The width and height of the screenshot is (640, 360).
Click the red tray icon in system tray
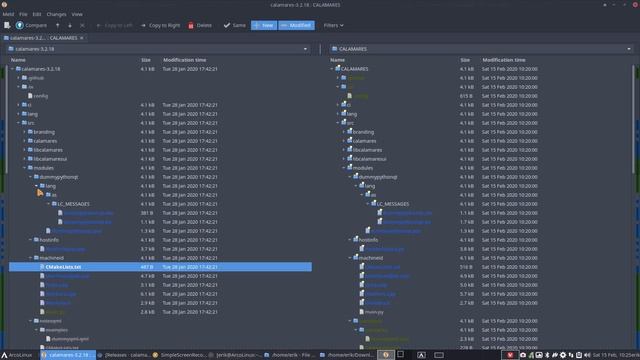coord(510,355)
